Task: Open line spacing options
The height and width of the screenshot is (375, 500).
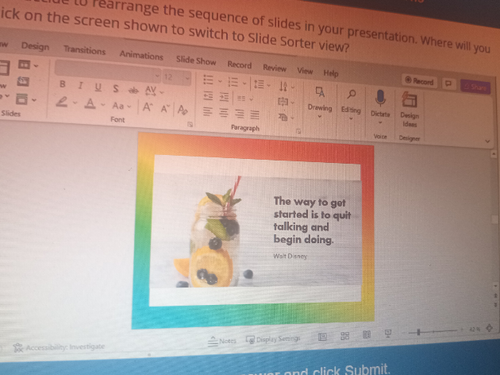Action: pyautogui.click(x=262, y=84)
